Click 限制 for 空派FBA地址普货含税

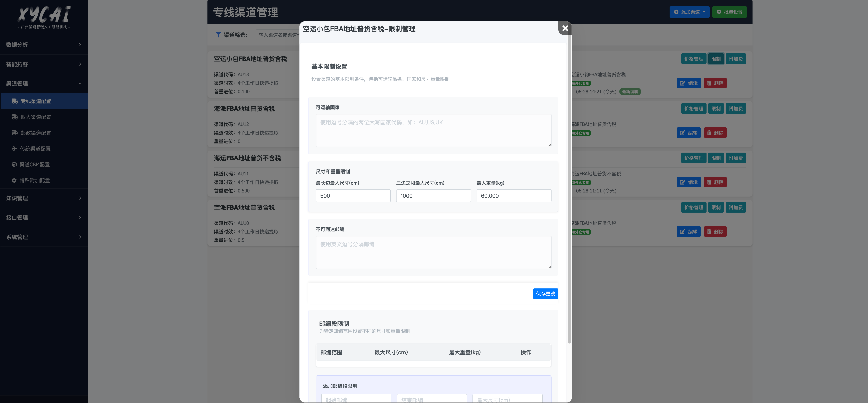(716, 207)
